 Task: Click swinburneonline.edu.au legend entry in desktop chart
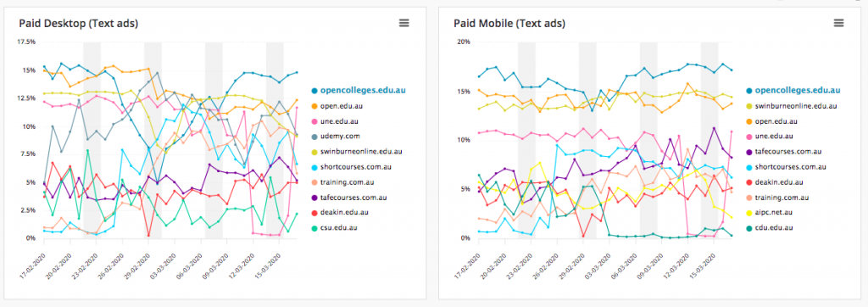pos(357,151)
